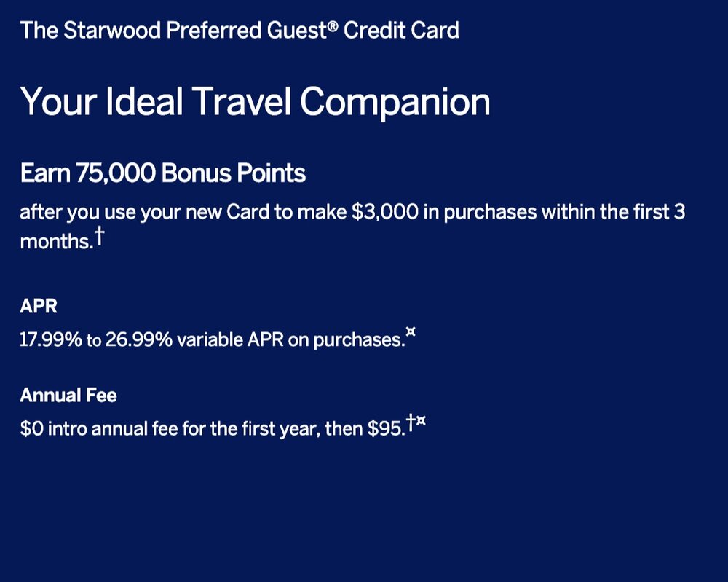This screenshot has height=582, width=728.
Task: Click the word "months." in the offer terms
Action: tap(56, 242)
